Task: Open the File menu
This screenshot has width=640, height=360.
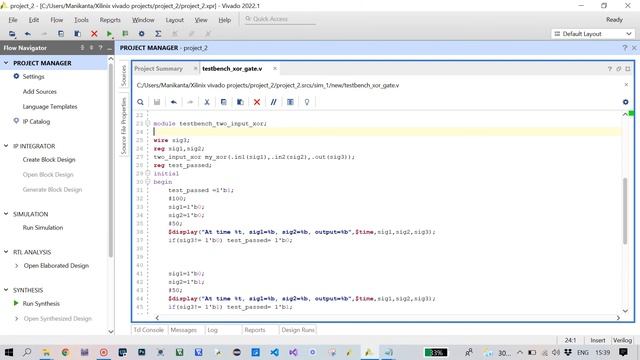Action: point(13,20)
